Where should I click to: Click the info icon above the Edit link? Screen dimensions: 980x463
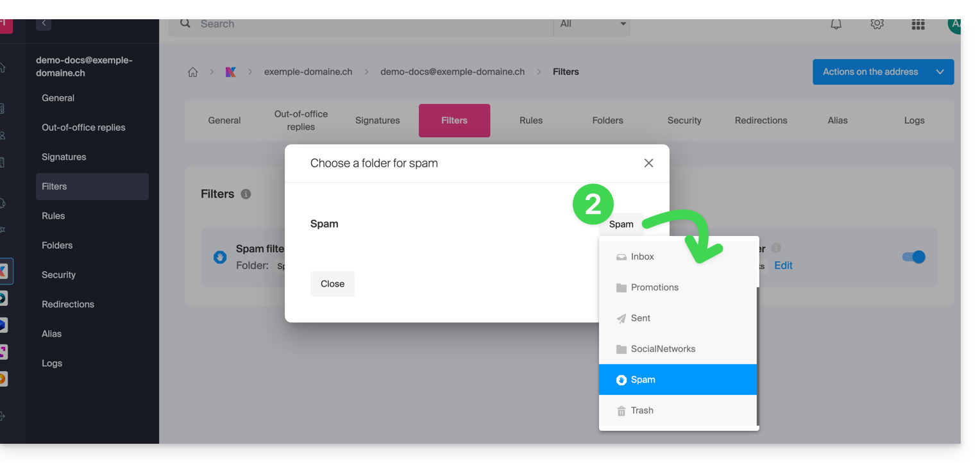coord(776,248)
